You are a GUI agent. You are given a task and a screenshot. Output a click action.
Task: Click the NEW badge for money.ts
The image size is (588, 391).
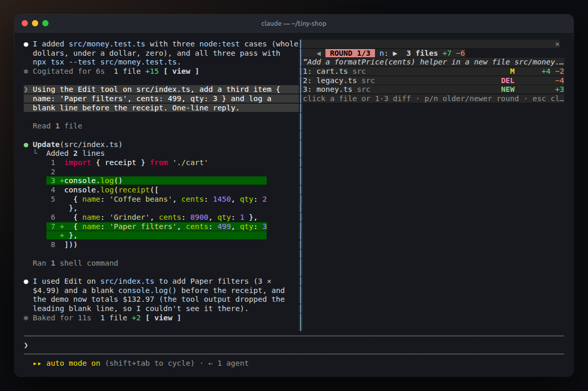(508, 90)
